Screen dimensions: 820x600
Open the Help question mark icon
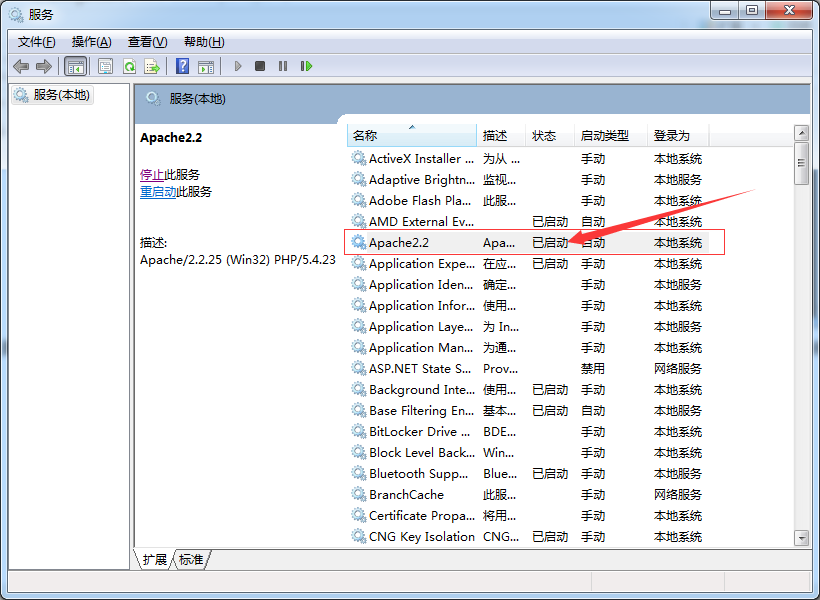click(183, 66)
